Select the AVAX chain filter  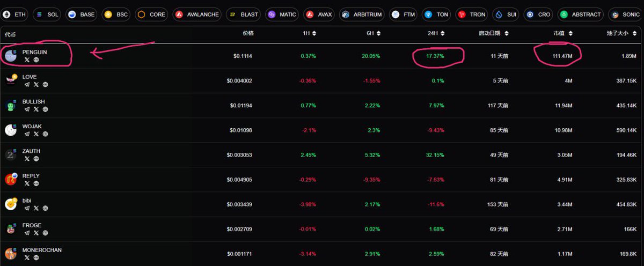coord(319,14)
